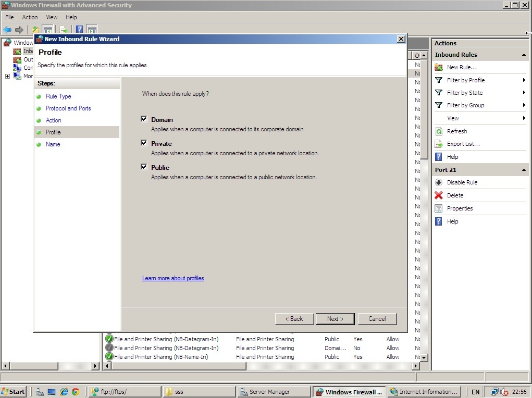
Task: Open the Help menu in the menu bar
Action: (71, 17)
